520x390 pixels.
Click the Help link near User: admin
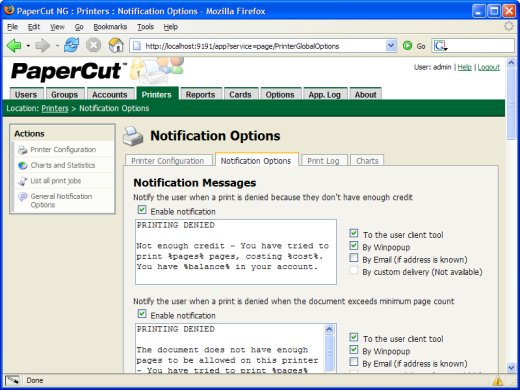(464, 67)
